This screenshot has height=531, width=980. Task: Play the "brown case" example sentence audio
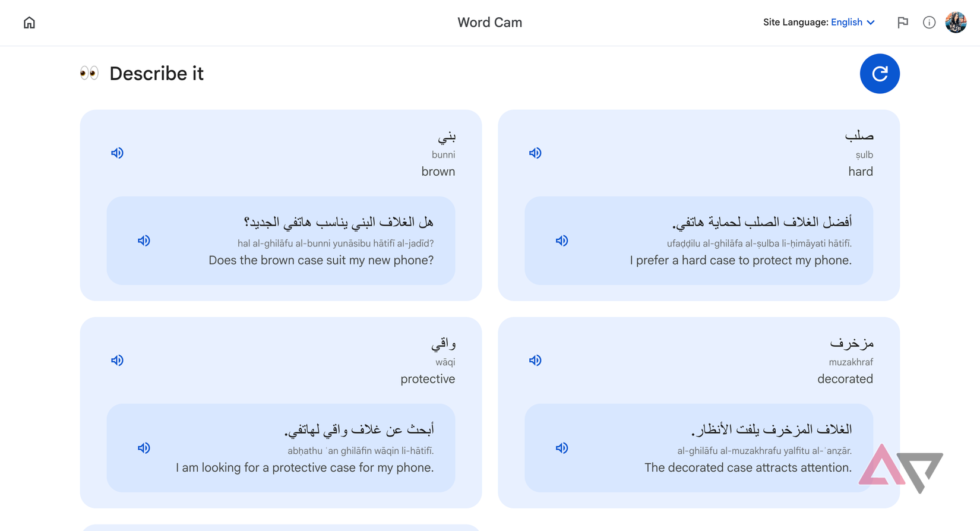pos(144,241)
